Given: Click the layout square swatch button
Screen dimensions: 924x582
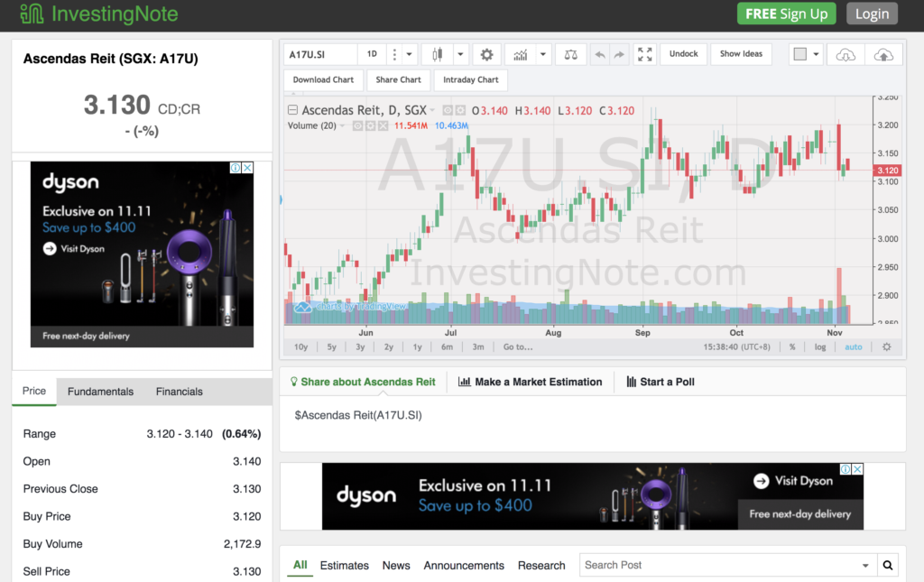Looking at the screenshot, I should point(799,54).
